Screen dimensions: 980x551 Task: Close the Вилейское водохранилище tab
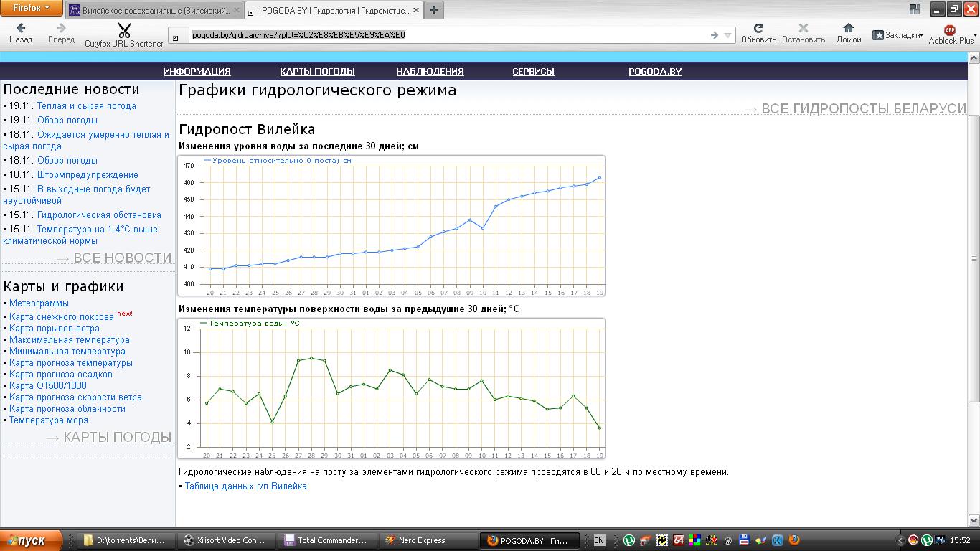tap(237, 11)
